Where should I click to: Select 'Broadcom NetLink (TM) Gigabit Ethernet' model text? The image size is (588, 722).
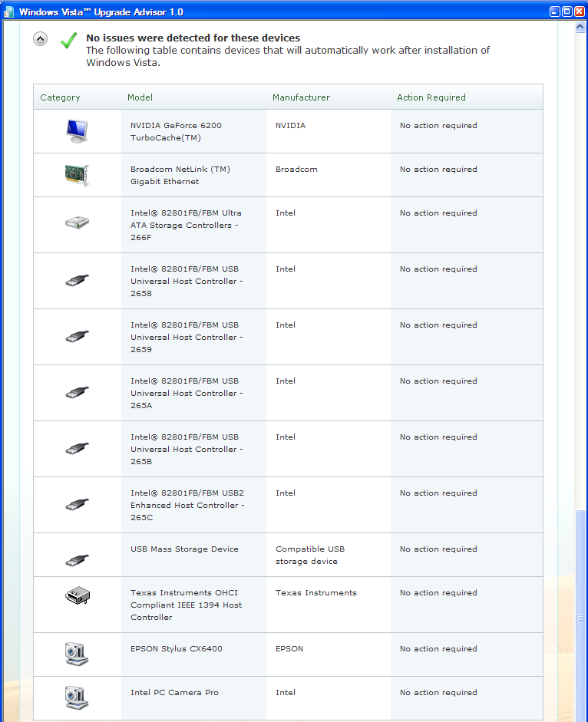[180, 176]
